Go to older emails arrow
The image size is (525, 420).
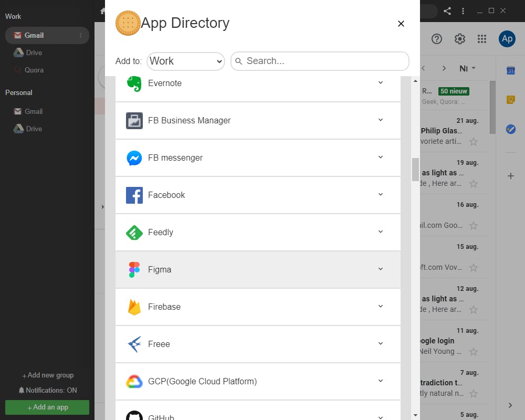tap(444, 68)
